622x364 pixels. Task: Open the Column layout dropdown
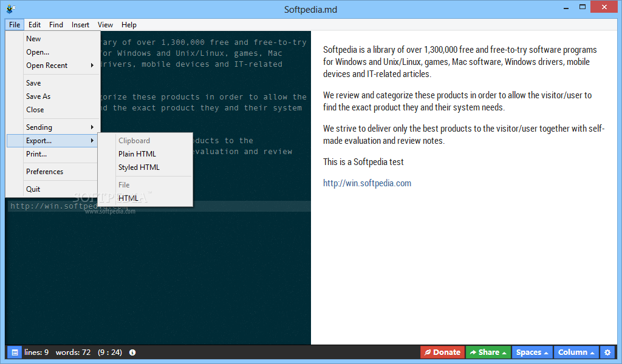click(576, 352)
